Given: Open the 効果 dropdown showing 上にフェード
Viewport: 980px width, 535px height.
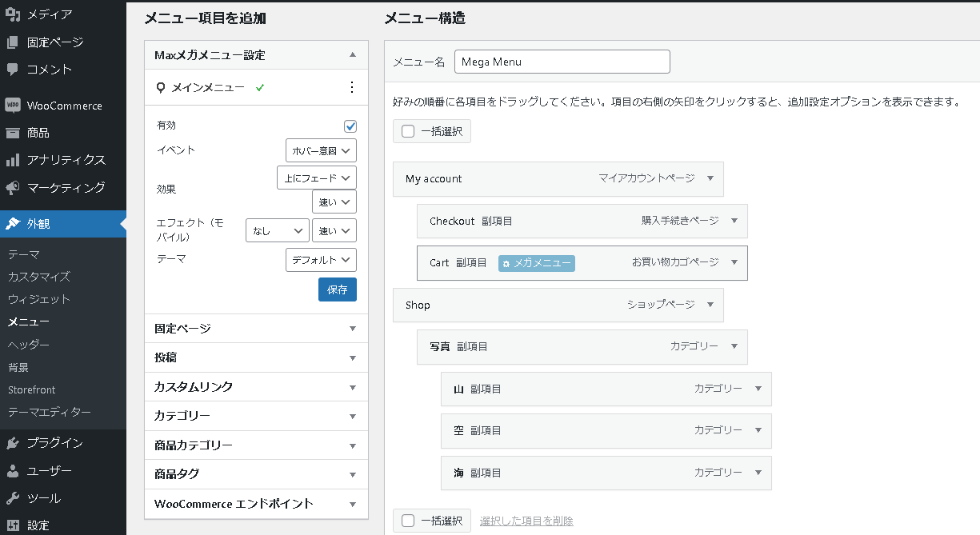Looking at the screenshot, I should [316, 178].
